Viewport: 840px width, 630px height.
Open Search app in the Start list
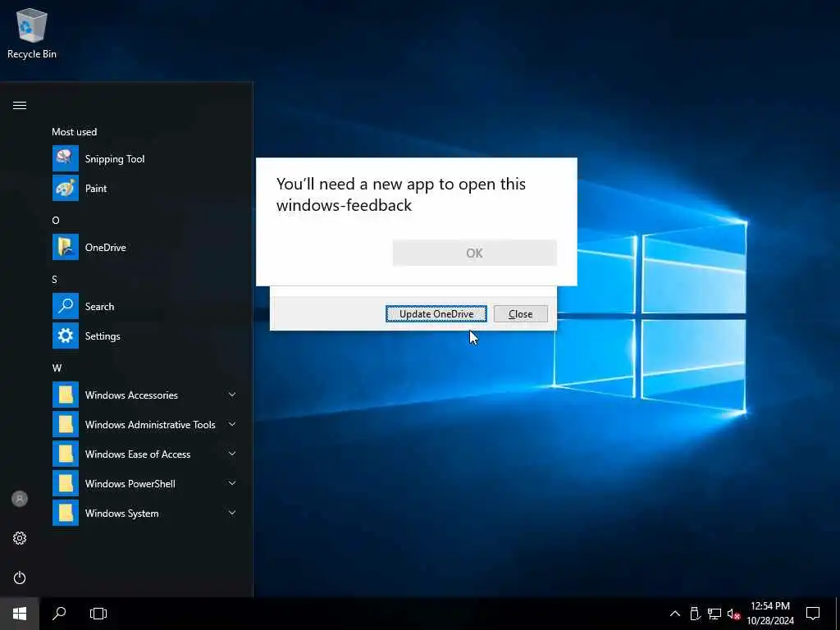pos(144,307)
